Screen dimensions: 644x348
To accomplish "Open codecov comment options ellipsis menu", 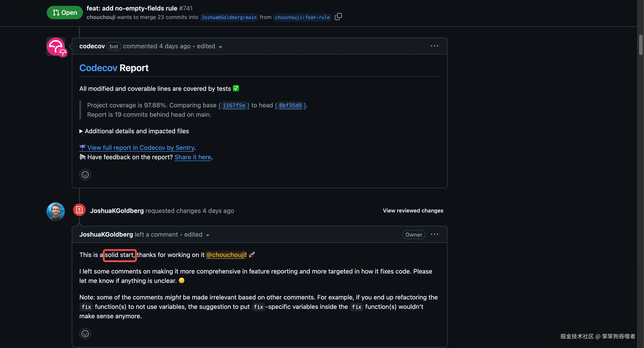I will pos(434,46).
